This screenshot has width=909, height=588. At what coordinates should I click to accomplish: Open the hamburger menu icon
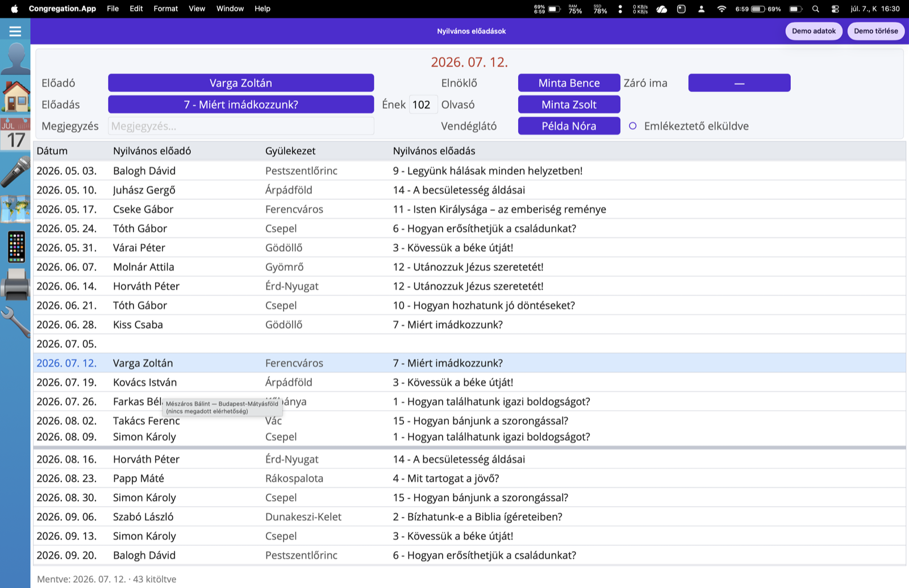click(x=15, y=31)
